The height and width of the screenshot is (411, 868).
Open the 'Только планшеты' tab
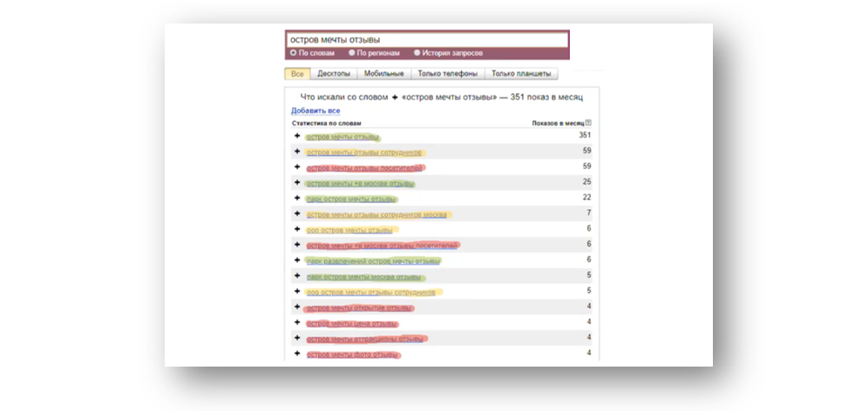click(x=521, y=73)
